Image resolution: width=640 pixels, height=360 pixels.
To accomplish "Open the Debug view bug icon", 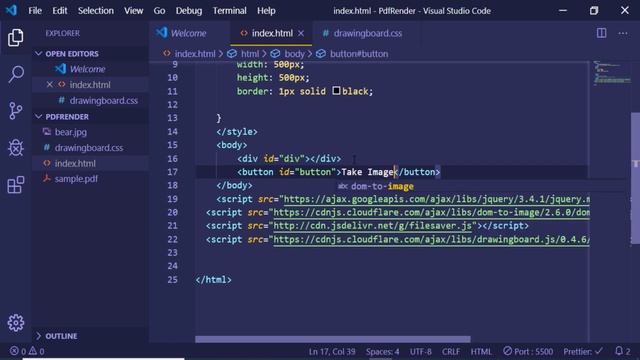I will click(16, 147).
